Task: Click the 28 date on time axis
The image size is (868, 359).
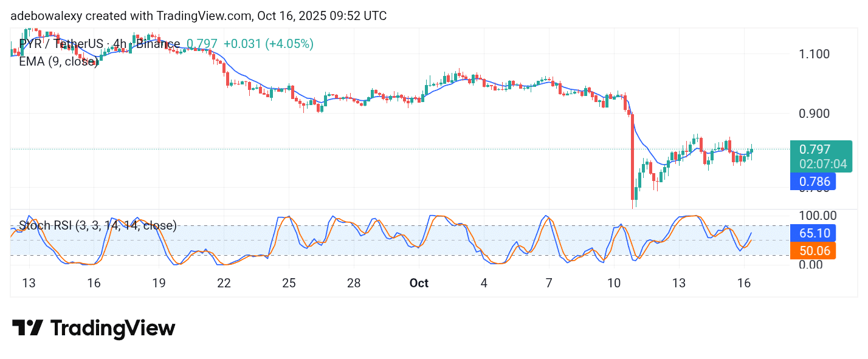Action: click(354, 284)
